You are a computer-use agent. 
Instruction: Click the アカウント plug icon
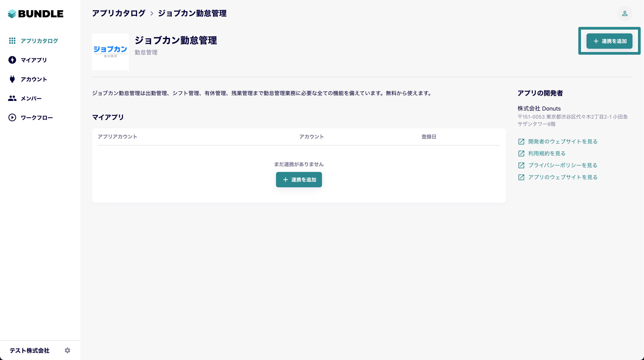point(12,79)
